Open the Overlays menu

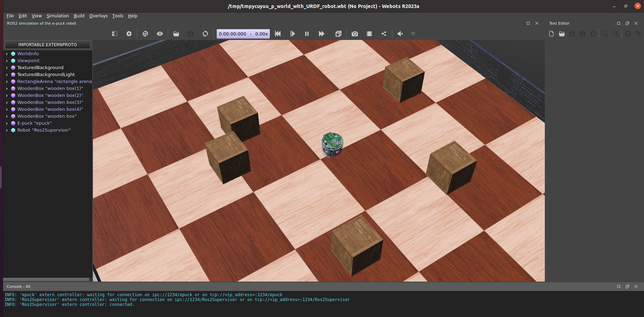(98, 16)
